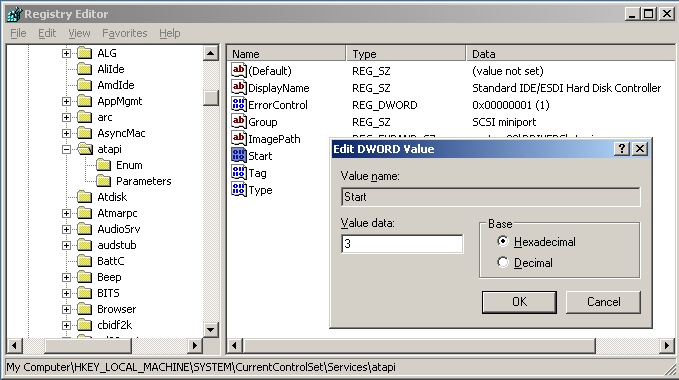Expand the AsyncMac tree node
679x380 pixels.
[x=66, y=134]
